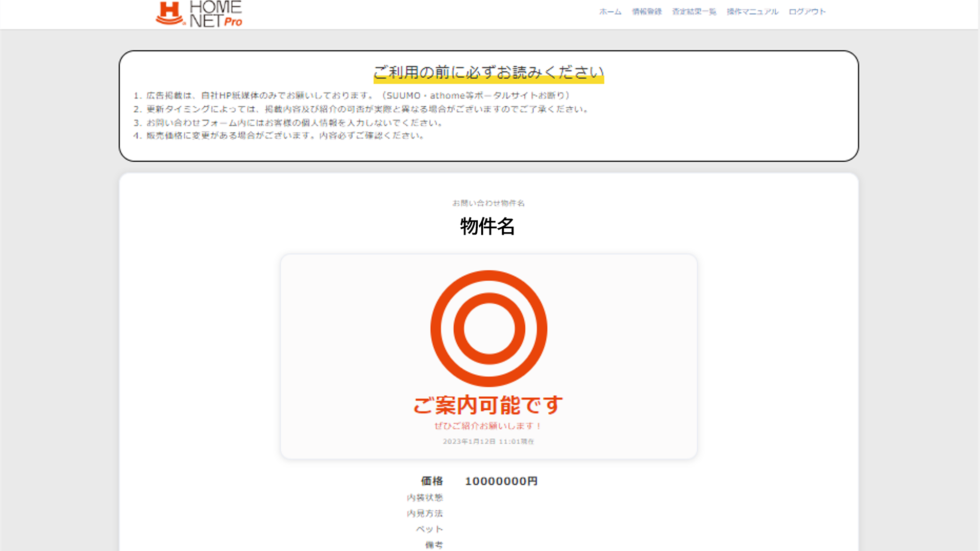The image size is (980, 551).
Task: Click the お問い合わせ物件名 caption
Action: tap(488, 203)
